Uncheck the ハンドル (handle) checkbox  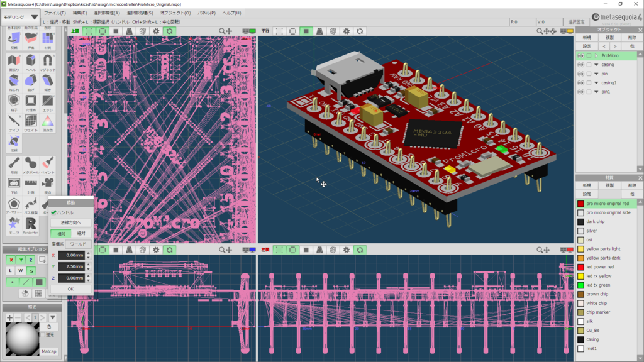(54, 212)
